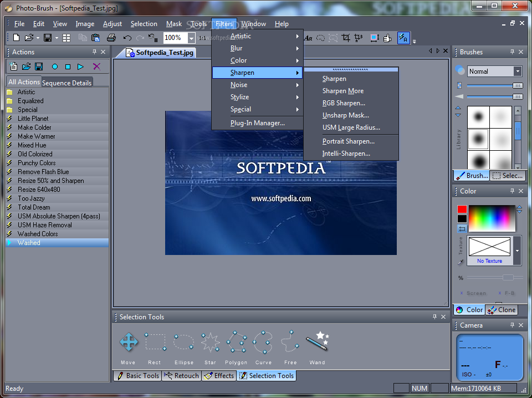Image resolution: width=532 pixels, height=398 pixels.
Task: Click the red foreground color swatch
Action: (x=462, y=210)
